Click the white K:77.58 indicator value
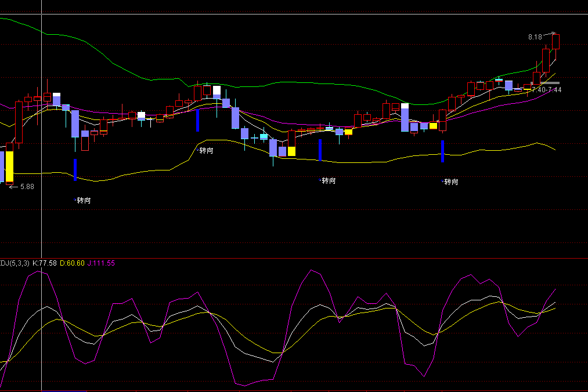The image size is (588, 392). 45,263
